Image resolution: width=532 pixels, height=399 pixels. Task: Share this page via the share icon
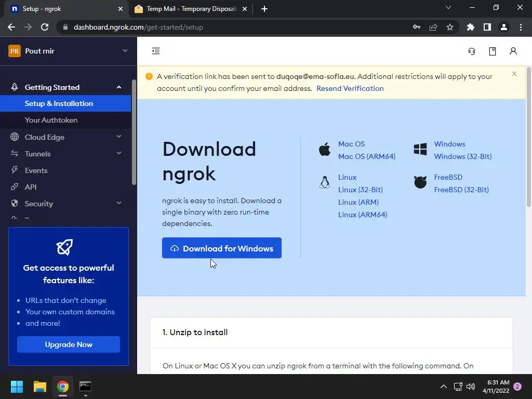[433, 27]
